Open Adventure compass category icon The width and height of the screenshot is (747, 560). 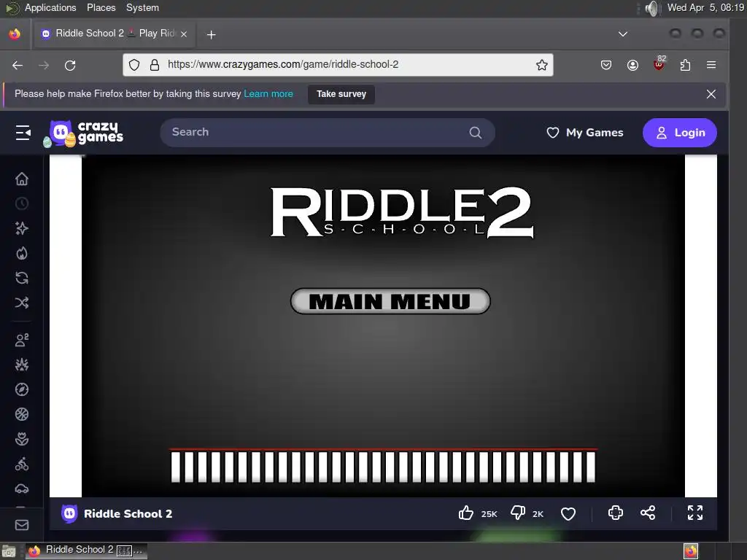click(22, 389)
